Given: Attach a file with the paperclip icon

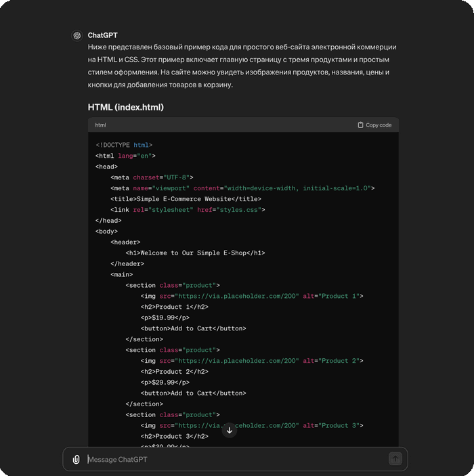Looking at the screenshot, I should (x=77, y=459).
